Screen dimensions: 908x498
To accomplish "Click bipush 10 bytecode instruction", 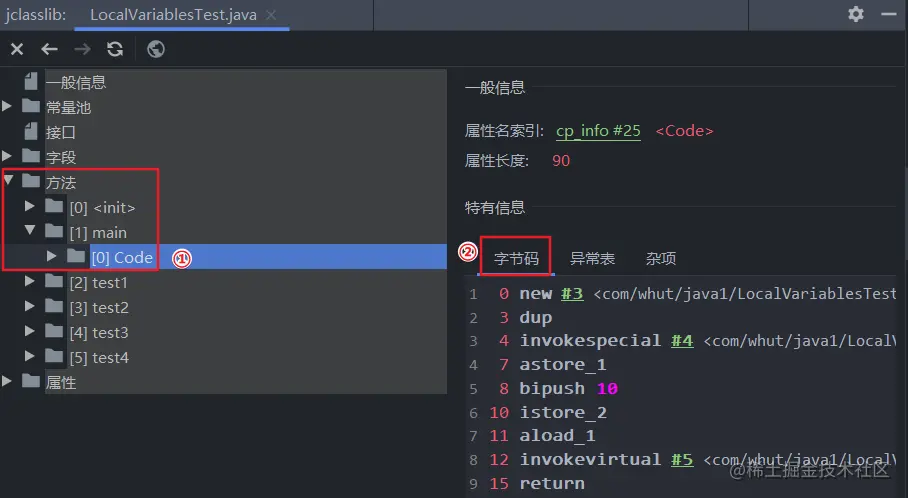I will pos(569,388).
